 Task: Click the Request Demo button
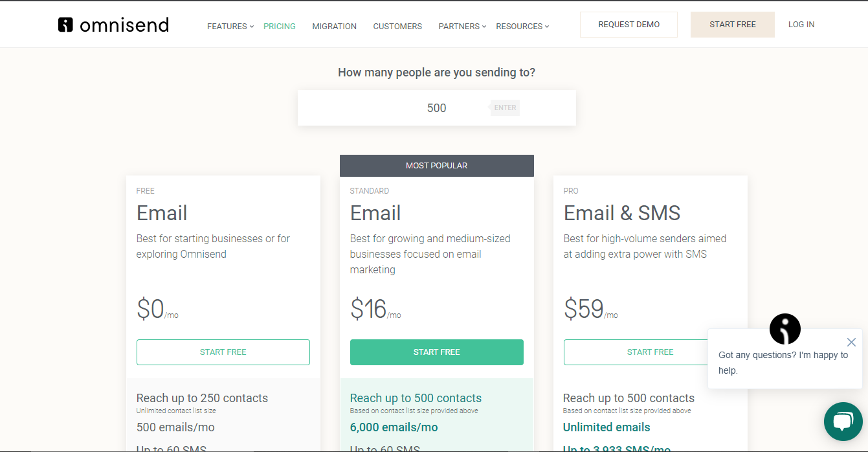629,25
